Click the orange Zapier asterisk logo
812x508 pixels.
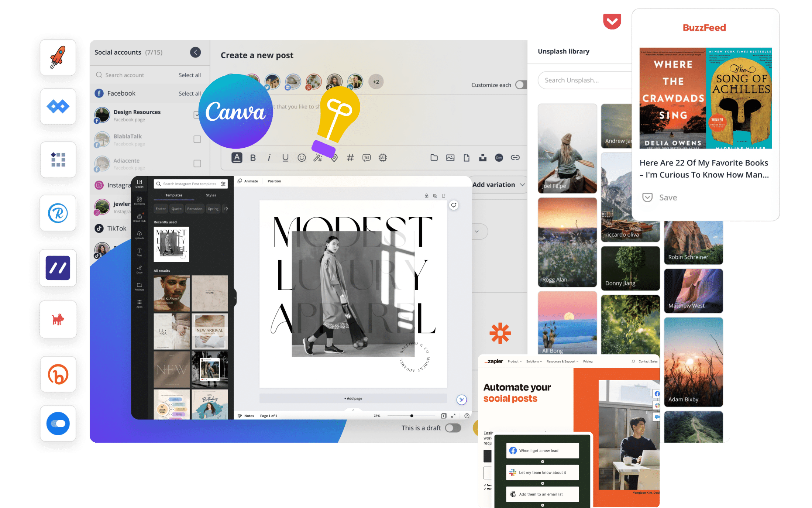500,333
